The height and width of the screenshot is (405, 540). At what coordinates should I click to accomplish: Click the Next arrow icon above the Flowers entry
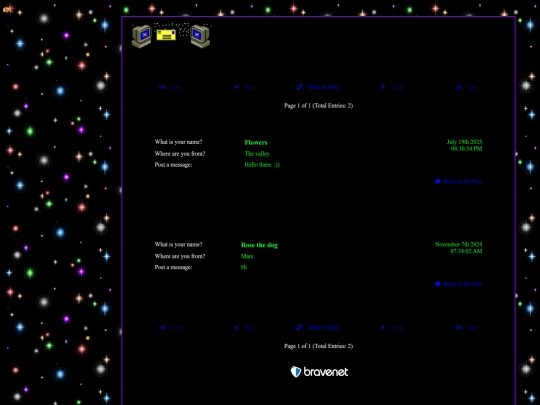(x=383, y=87)
